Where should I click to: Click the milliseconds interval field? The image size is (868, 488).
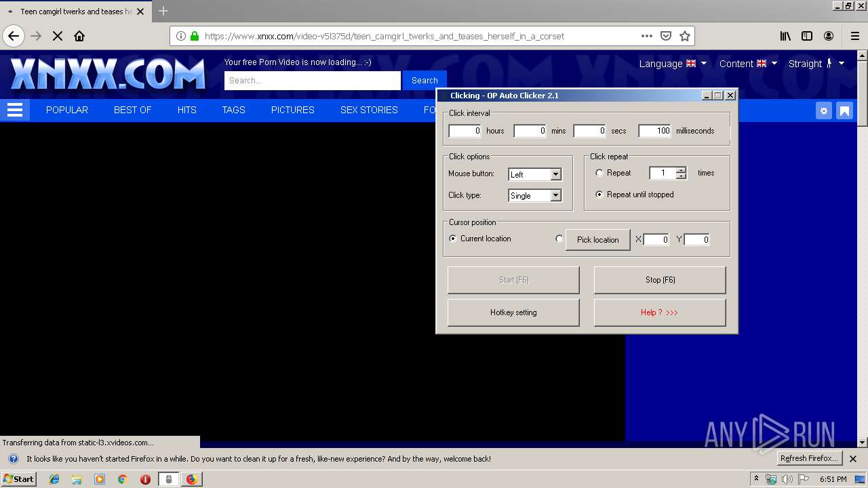[654, 131]
